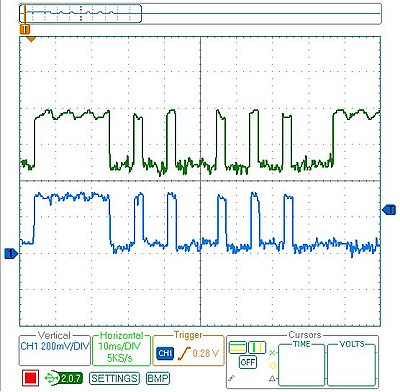
Task: Open 10ms/DIV horizontal timebase selector
Action: click(119, 346)
